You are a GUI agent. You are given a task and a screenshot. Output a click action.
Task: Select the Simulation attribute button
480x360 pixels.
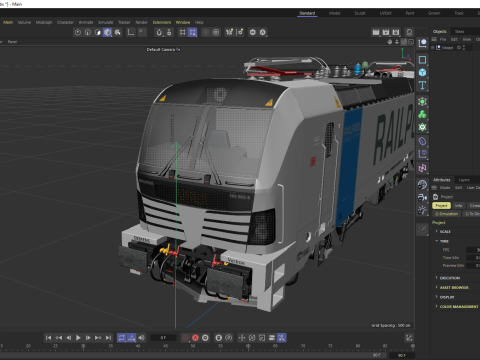tap(446, 214)
